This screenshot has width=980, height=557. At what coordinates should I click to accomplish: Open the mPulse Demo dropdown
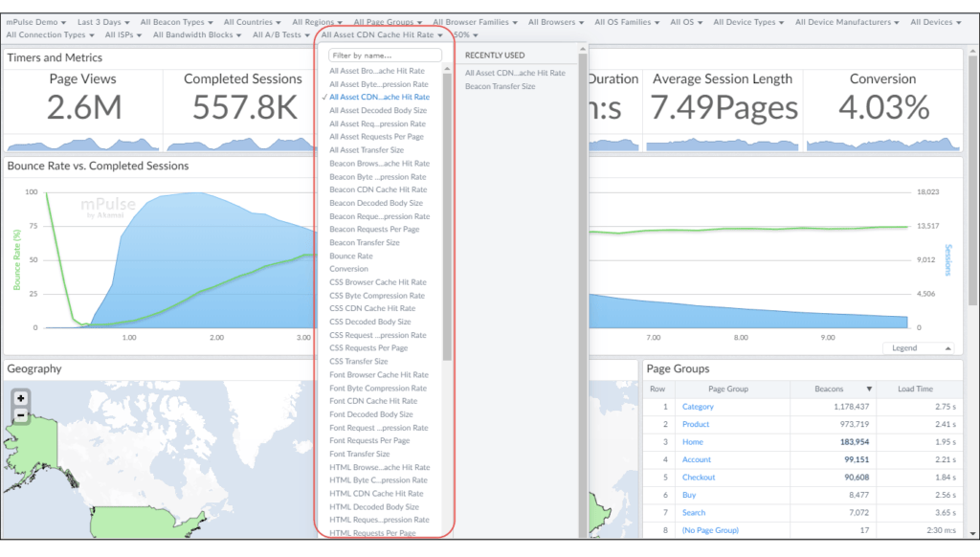pos(36,22)
